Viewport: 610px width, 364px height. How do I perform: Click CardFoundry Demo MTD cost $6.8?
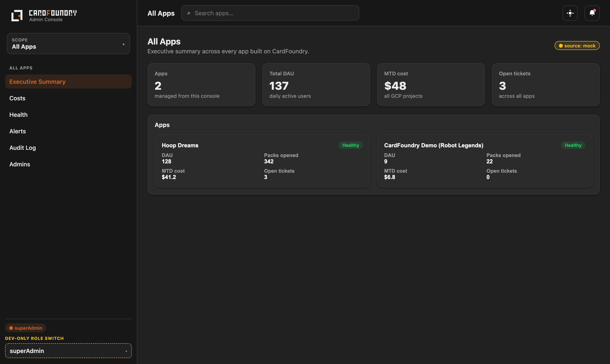click(390, 177)
